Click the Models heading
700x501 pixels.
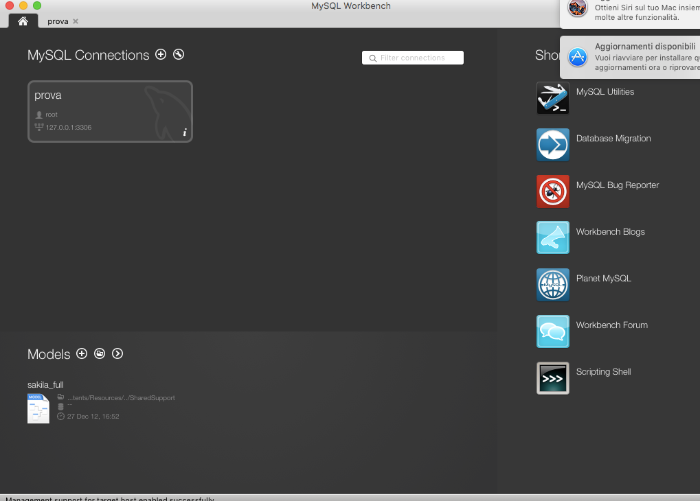pos(49,355)
